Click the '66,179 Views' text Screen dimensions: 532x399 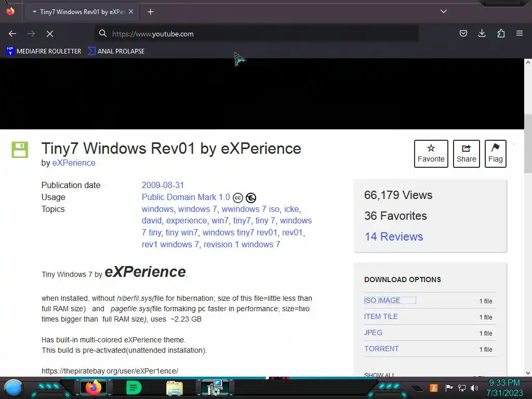click(398, 195)
